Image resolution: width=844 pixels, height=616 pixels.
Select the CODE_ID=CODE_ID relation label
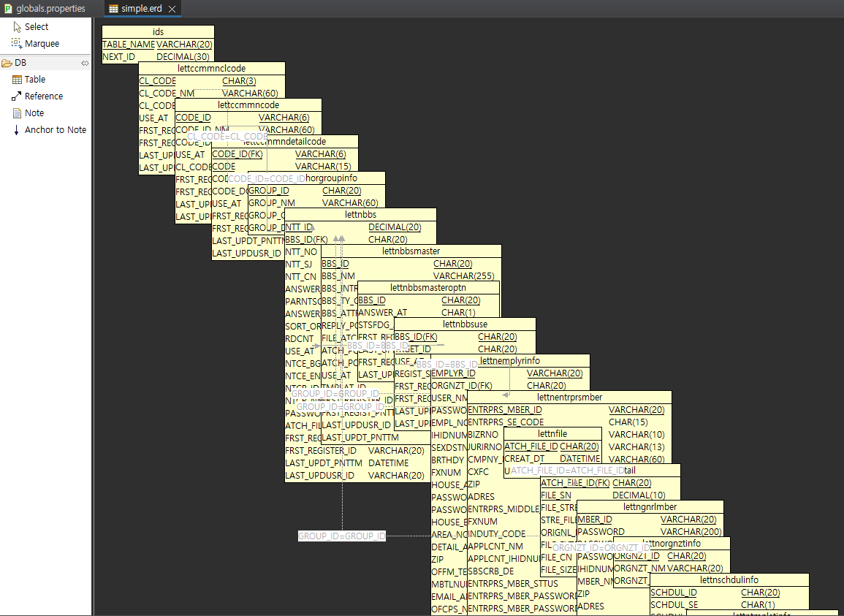(267, 179)
